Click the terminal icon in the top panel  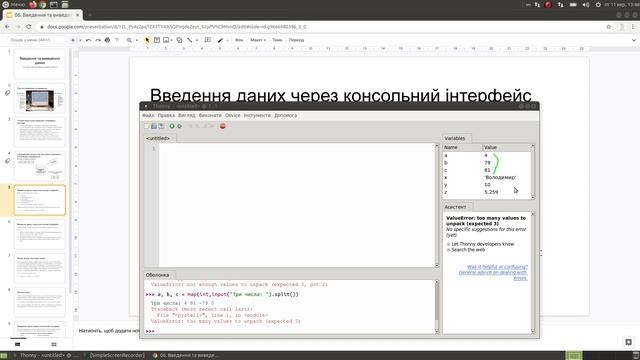click(53, 4)
